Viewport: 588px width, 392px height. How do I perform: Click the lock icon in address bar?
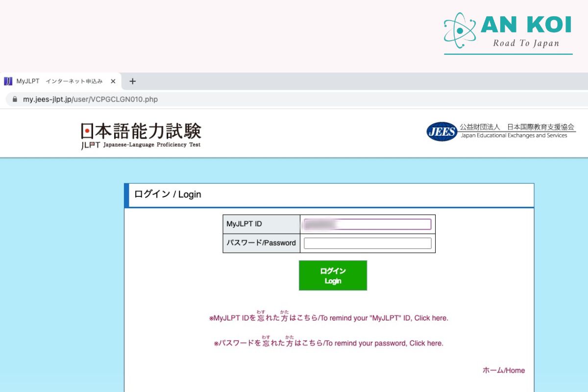[x=14, y=99]
